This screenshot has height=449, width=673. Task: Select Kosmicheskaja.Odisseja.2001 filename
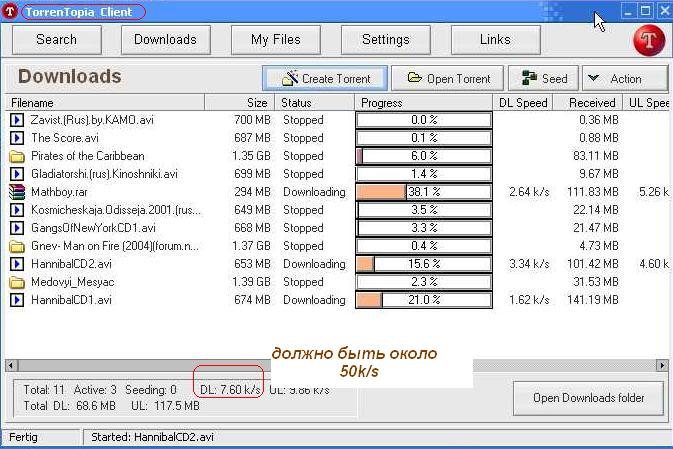[x=115, y=210]
